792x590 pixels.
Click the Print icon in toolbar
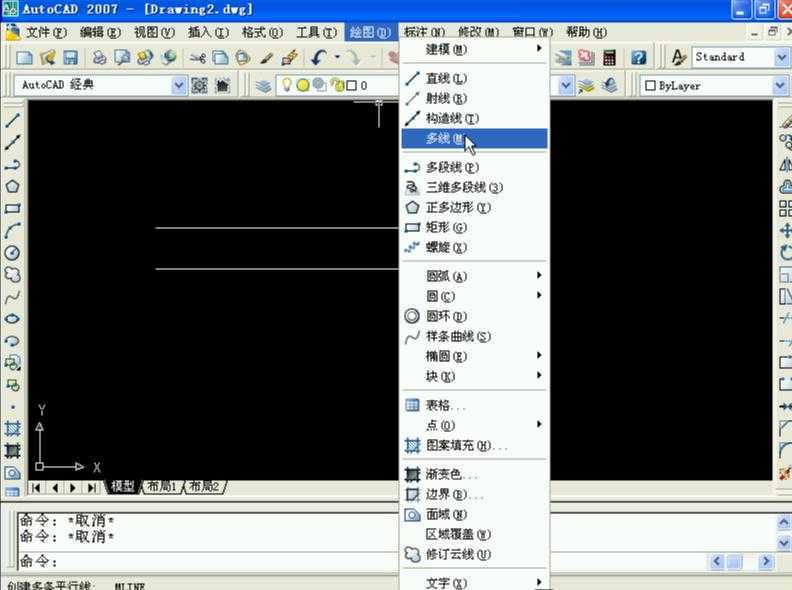pyautogui.click(x=98, y=58)
